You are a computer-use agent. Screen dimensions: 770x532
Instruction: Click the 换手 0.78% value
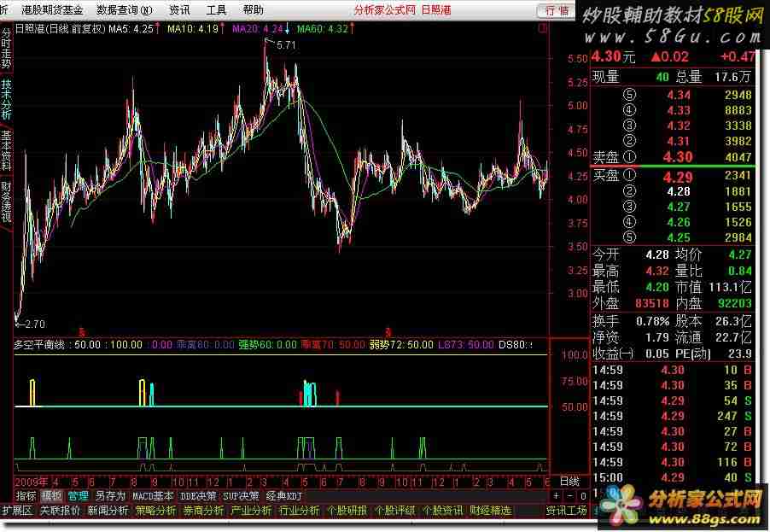653,322
